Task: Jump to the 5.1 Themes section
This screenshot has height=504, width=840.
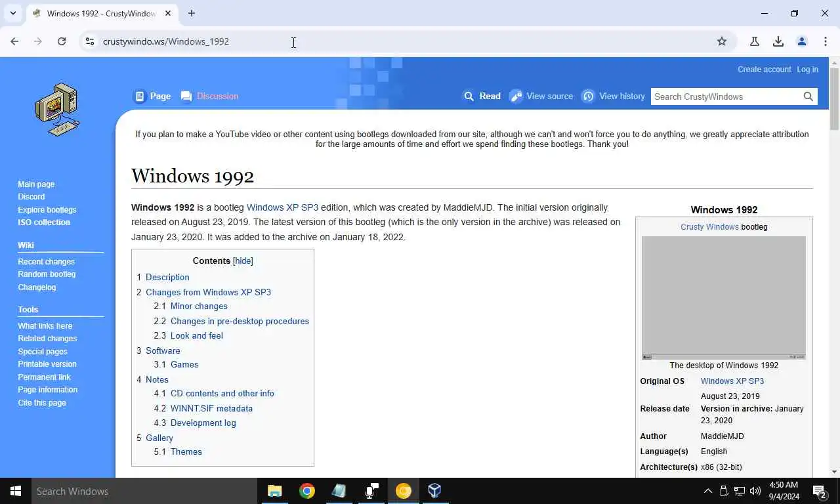Action: 178,451
